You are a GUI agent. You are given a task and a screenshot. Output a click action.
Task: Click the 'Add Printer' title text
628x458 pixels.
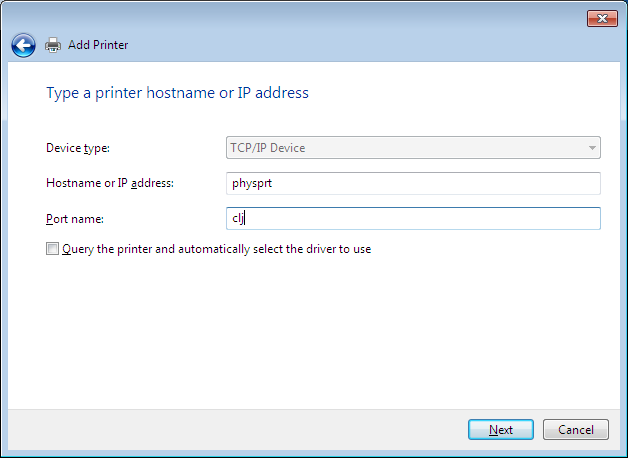pyautogui.click(x=98, y=45)
